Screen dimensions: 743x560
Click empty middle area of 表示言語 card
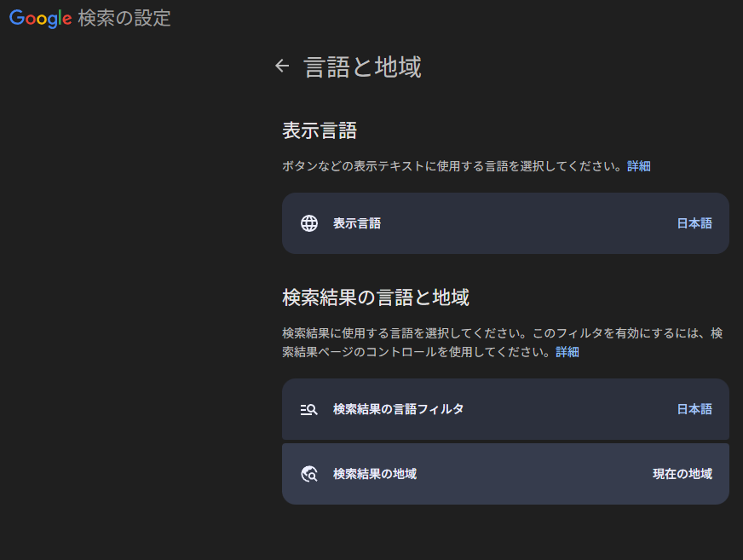click(x=528, y=223)
